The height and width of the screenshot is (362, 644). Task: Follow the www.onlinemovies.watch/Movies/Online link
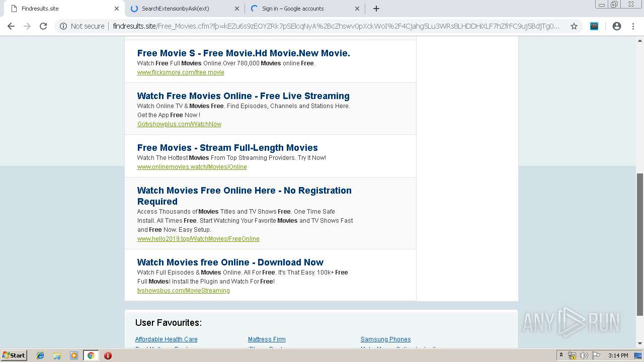(x=192, y=167)
